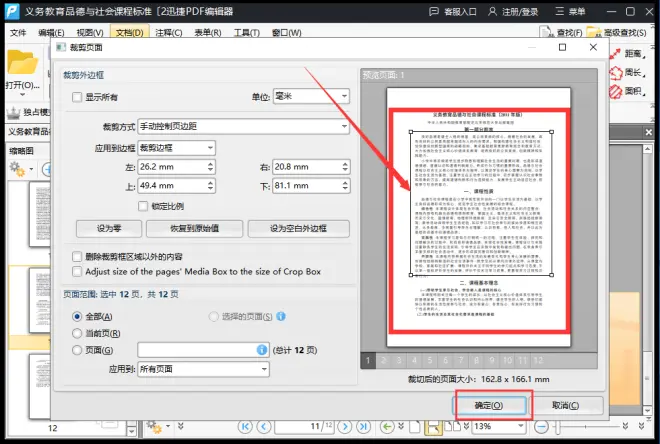The image size is (660, 444).
Task: Click the green go-back view arrow
Action: coord(387,427)
